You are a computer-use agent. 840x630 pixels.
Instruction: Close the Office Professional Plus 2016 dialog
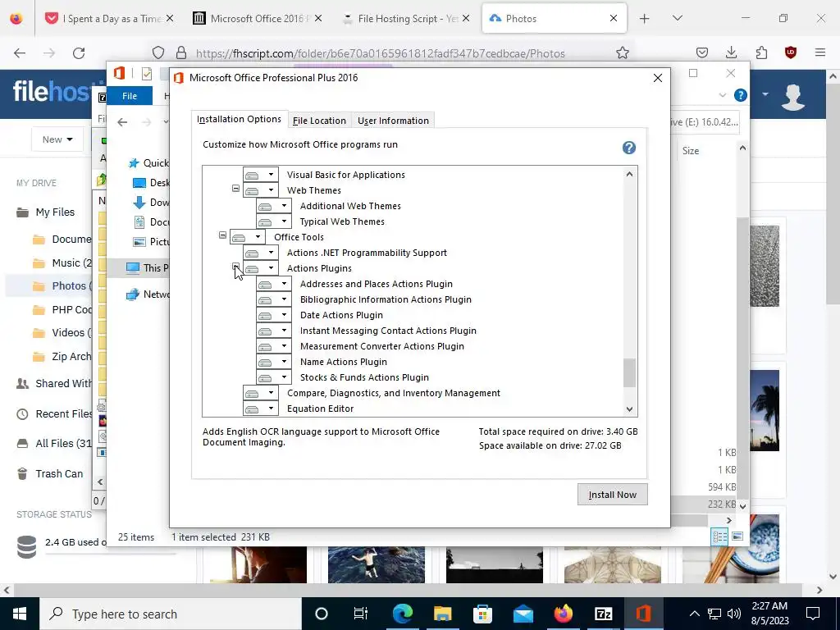(x=658, y=78)
